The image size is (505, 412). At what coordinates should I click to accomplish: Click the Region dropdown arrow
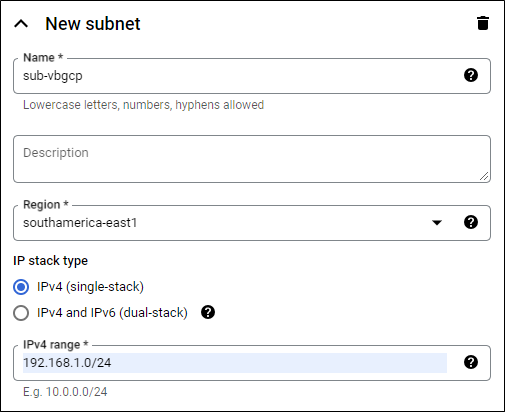[437, 222]
